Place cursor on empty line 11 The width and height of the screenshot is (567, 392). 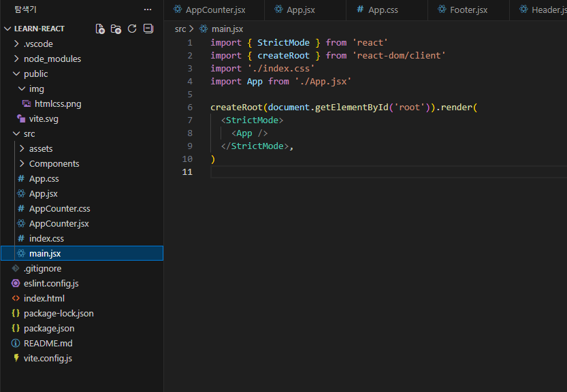(340, 172)
